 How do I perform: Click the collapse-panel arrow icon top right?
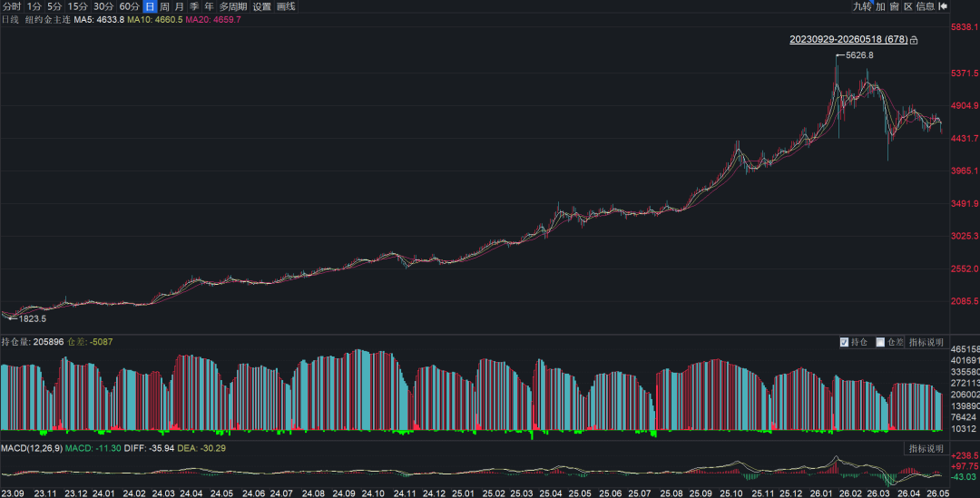[x=943, y=6]
